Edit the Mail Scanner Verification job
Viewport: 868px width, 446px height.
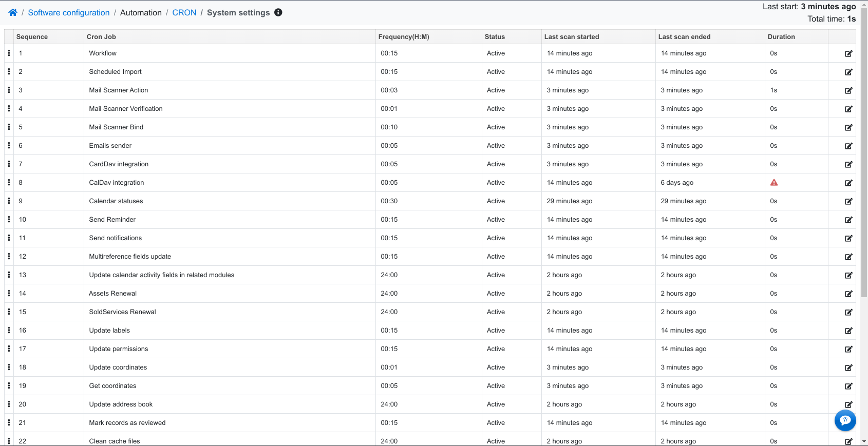(848, 109)
